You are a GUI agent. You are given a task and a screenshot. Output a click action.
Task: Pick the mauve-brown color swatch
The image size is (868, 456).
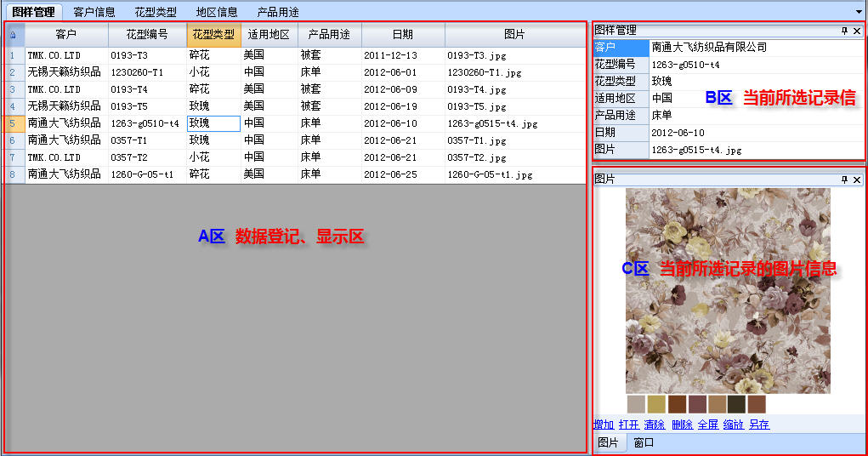point(697,404)
